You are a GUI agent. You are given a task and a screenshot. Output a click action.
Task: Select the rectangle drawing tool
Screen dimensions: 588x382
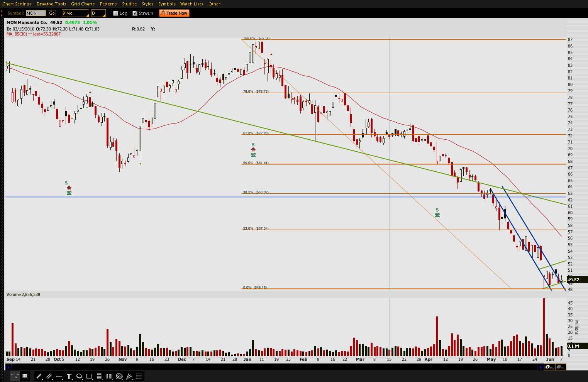(x=89, y=376)
